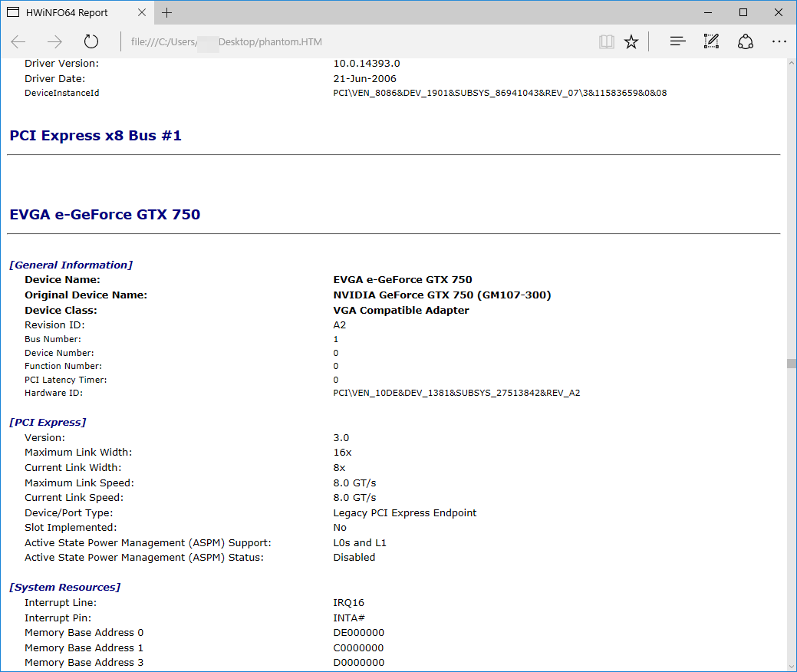Screen dimensions: 797x672
Task: Click the Version value 3.0
Action: [x=341, y=438]
